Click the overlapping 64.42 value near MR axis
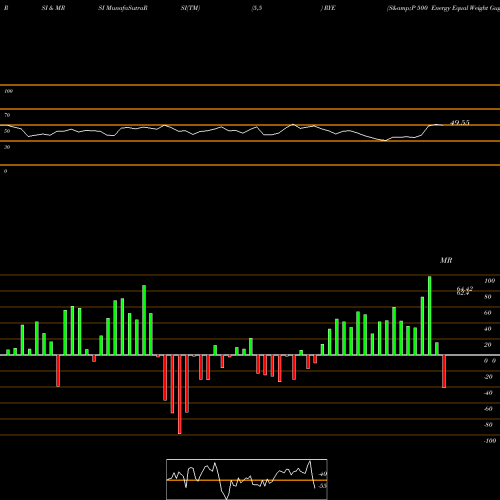 [465, 290]
